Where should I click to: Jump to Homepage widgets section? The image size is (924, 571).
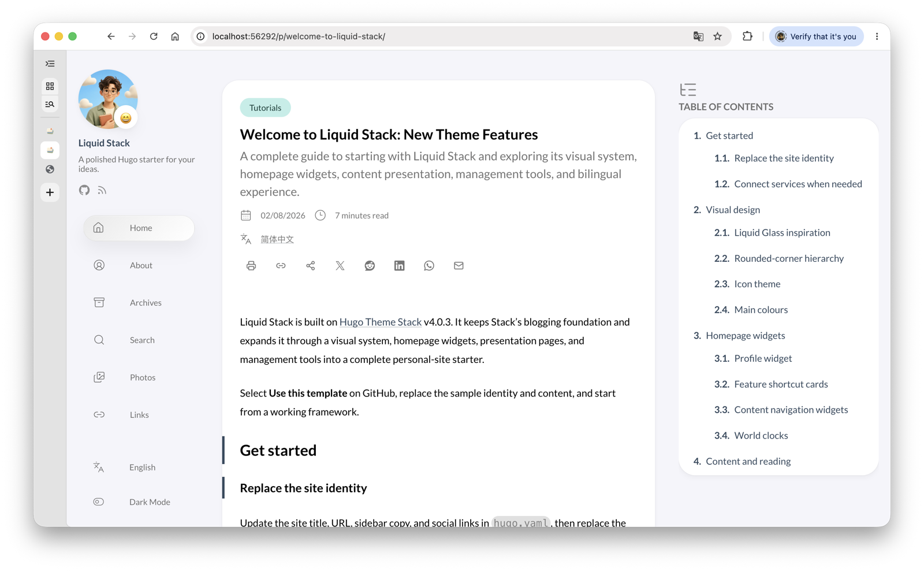[745, 335]
